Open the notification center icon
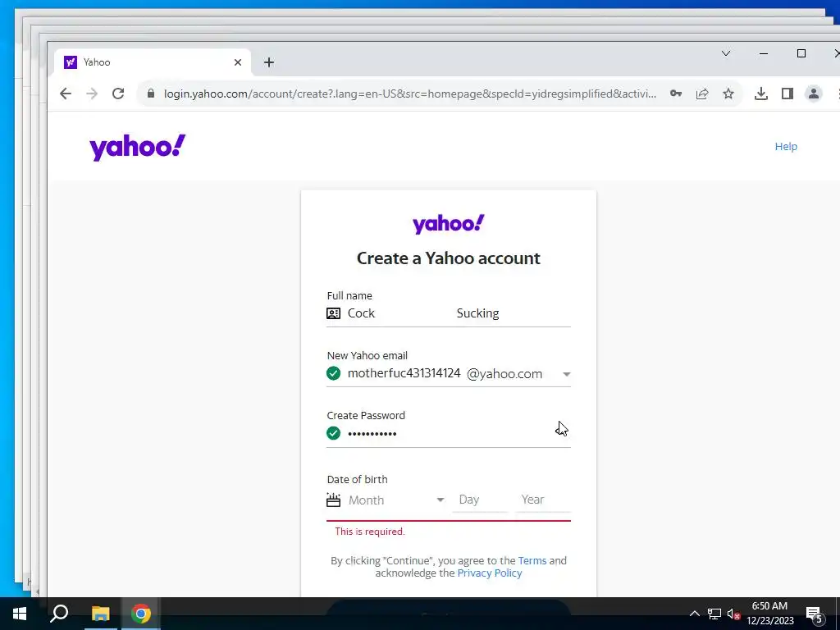 click(x=815, y=614)
